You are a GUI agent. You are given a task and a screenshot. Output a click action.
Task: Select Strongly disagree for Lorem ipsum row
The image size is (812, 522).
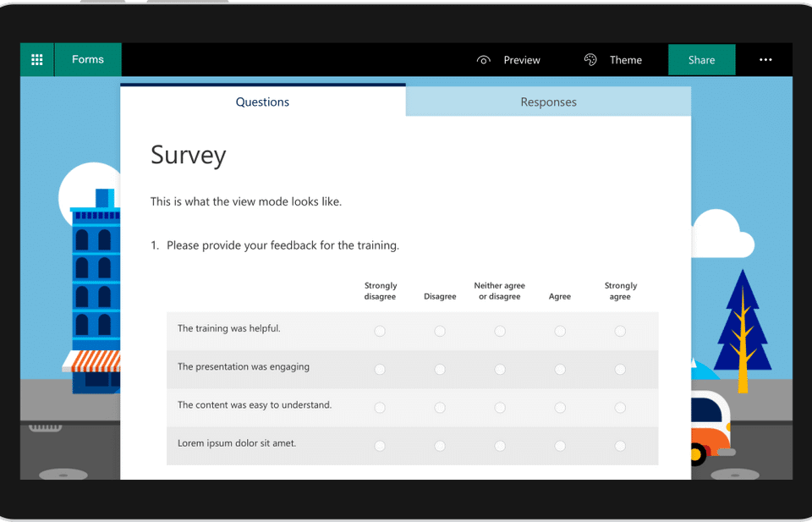click(x=380, y=446)
